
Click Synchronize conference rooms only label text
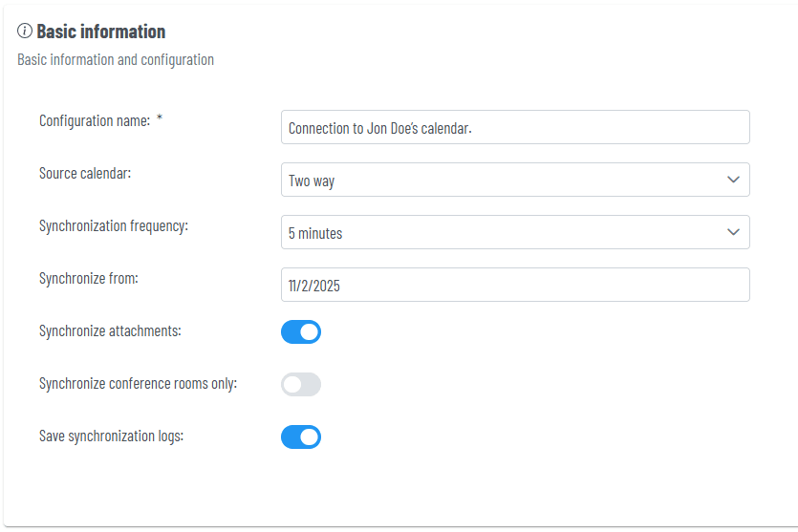138,384
